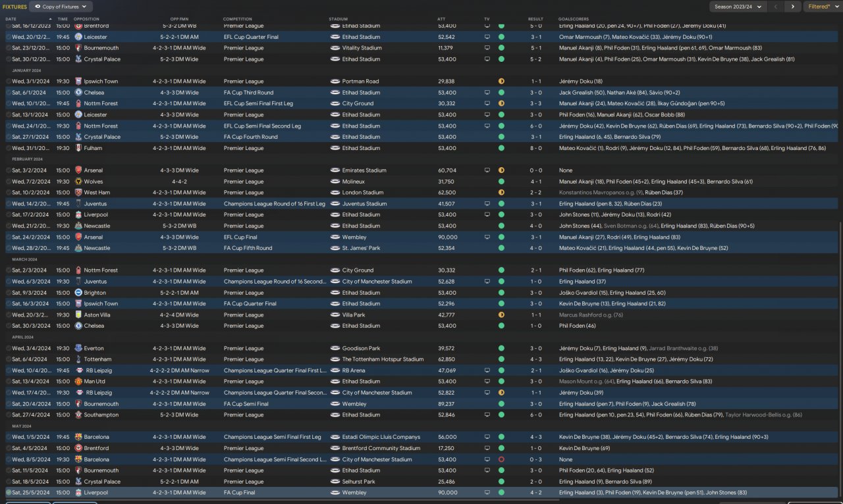The height and width of the screenshot is (504, 843).
Task: Click the TV icon in the FA Cup Final row
Action: tap(487, 493)
